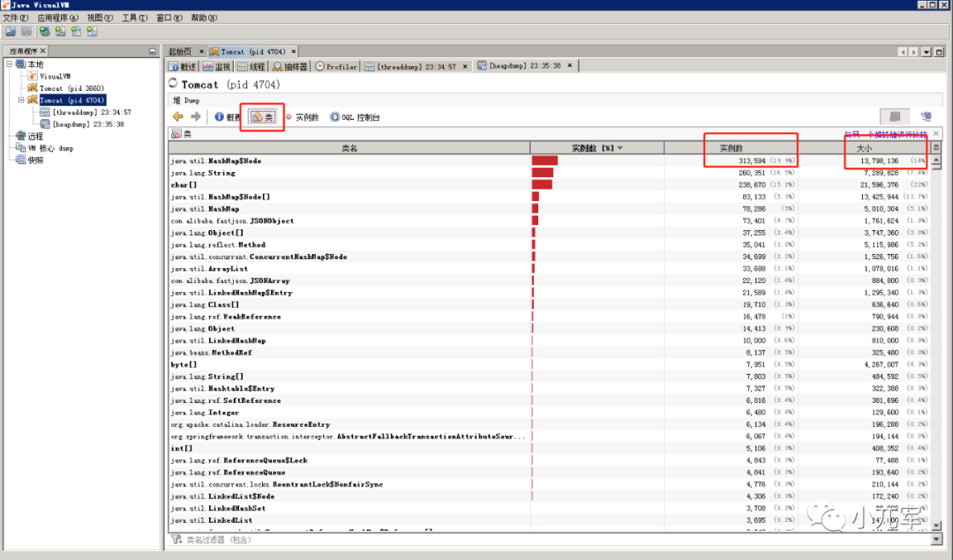953x560 pixels.
Task: Click the third main toolbar icon with green plus
Action: pos(44,31)
